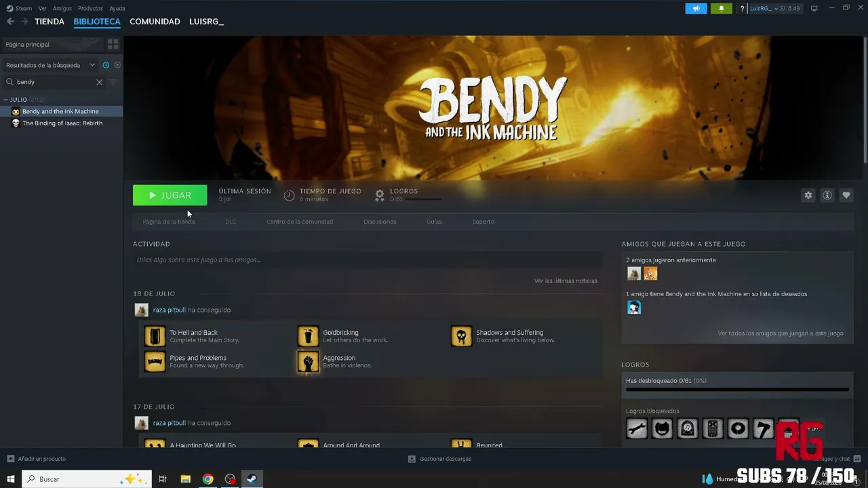
Task: Click the green JUGAR button
Action: pos(170,195)
